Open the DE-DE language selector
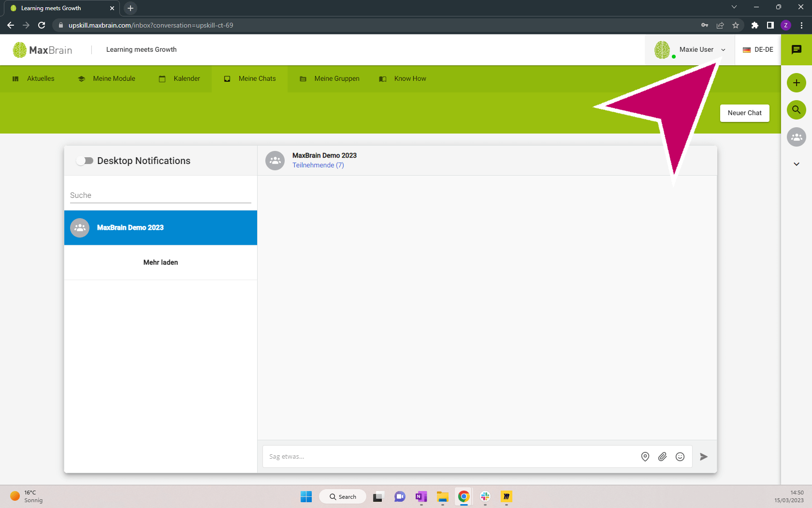Image resolution: width=812 pixels, height=508 pixels. [x=758, y=49]
